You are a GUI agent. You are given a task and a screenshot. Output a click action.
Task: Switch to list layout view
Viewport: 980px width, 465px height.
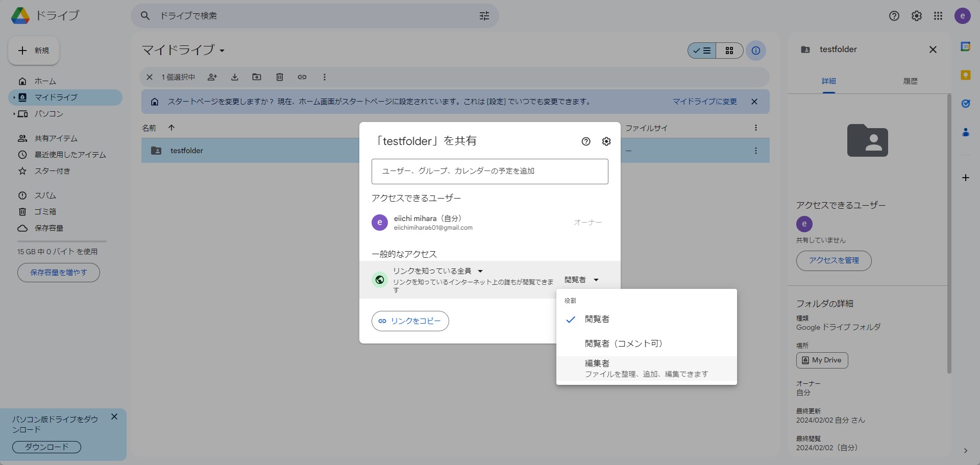coord(702,51)
